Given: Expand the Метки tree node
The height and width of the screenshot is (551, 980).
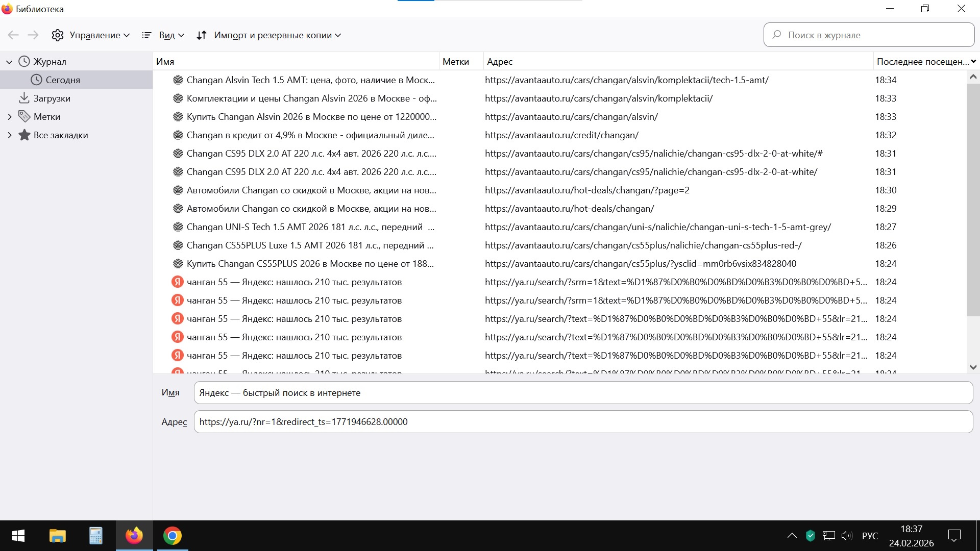Looking at the screenshot, I should (x=9, y=117).
